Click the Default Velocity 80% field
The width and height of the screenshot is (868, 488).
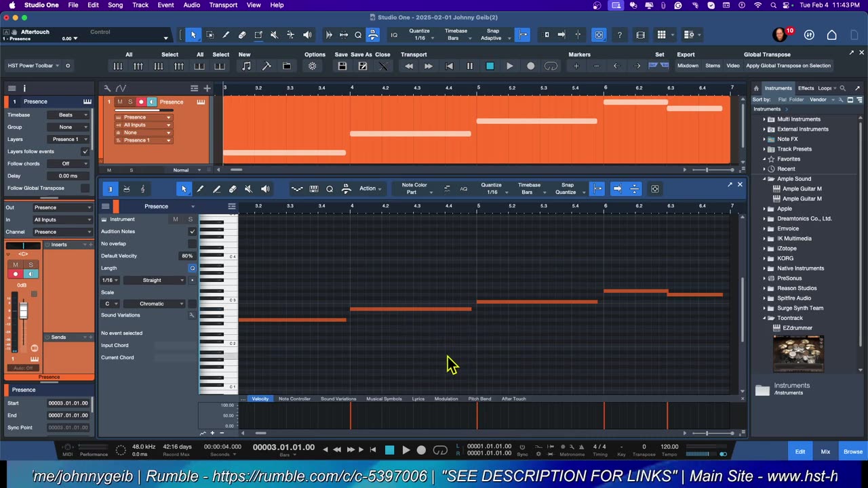(x=186, y=256)
